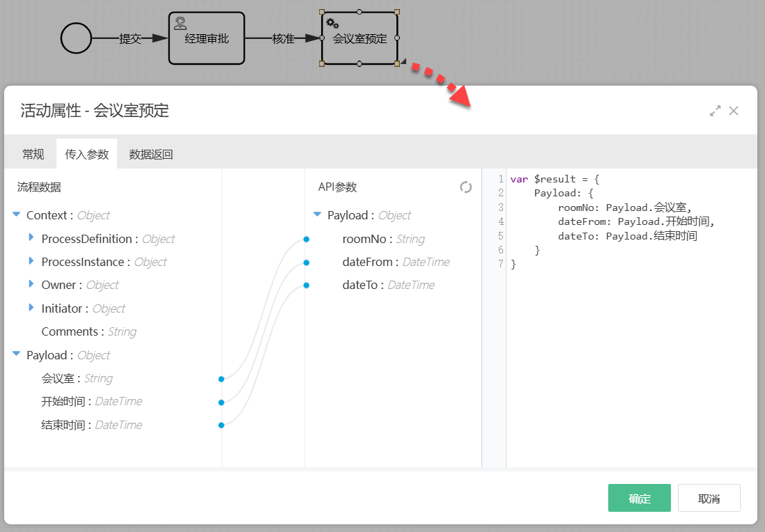Expand the Initiator object node
The height and width of the screenshot is (532, 765).
[x=31, y=308]
